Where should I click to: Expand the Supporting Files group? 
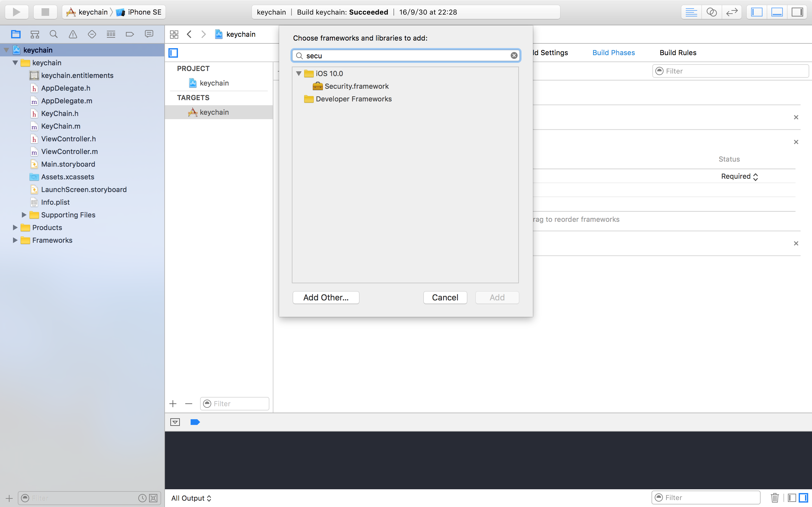[24, 215]
